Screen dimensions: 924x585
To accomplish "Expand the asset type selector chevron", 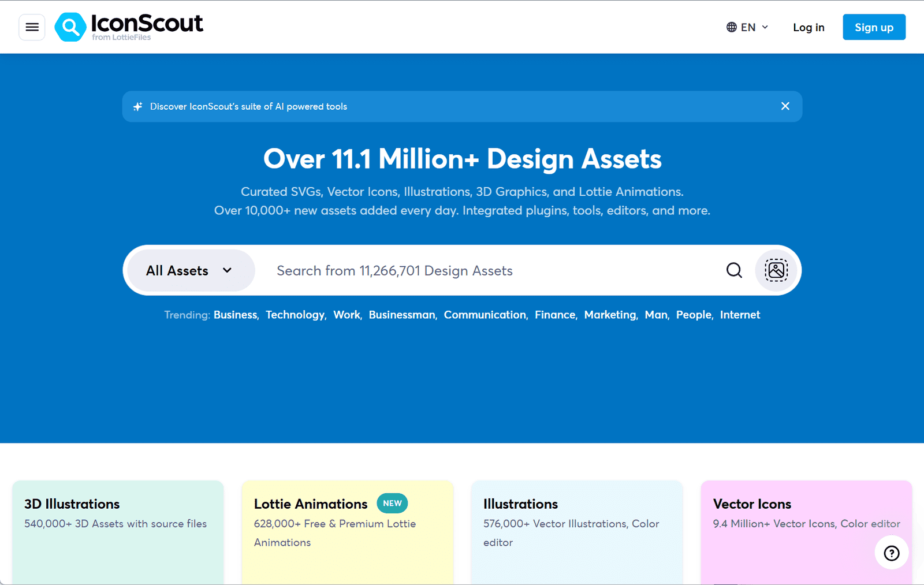I will pos(227,270).
